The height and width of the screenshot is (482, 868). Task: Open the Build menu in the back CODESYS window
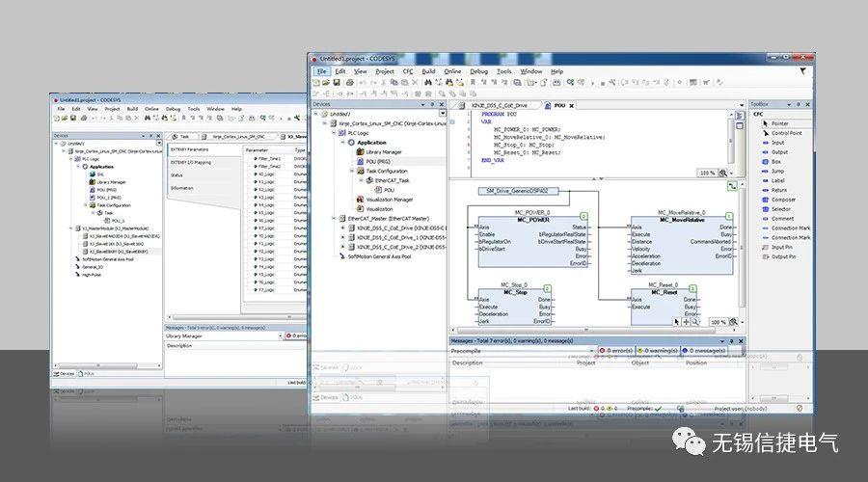132,109
